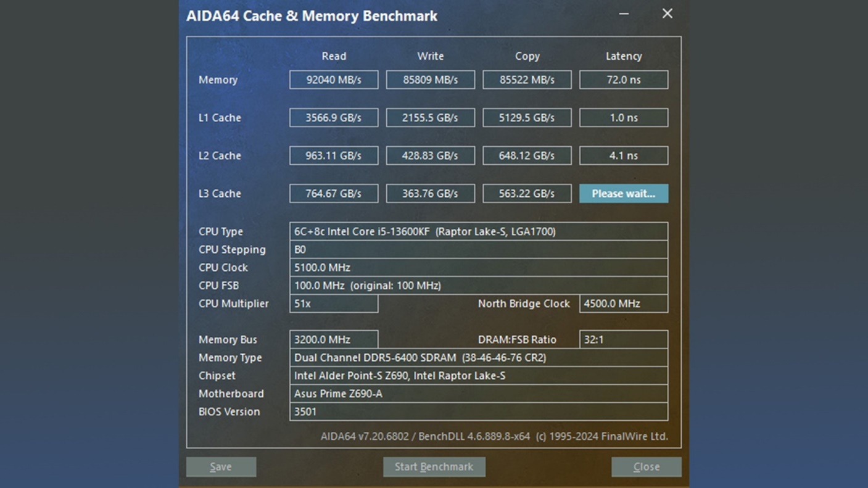The width and height of the screenshot is (868, 488).
Task: Click the Chipset field showing Intel Z690
Action: point(479,376)
